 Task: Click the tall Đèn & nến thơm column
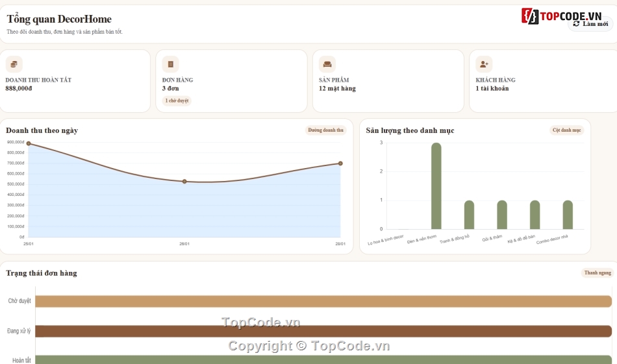[x=436, y=186]
